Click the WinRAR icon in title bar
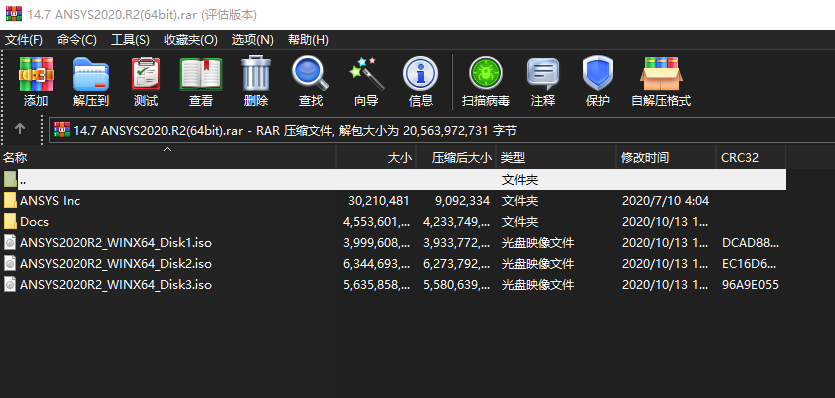This screenshot has height=398, width=835. click(x=14, y=14)
